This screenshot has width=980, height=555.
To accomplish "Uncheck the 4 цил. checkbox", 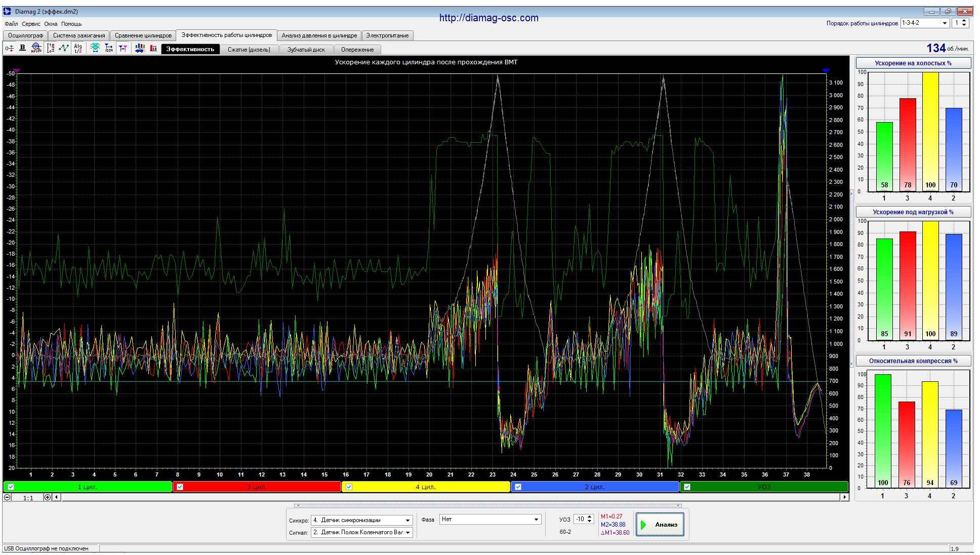I will click(349, 487).
